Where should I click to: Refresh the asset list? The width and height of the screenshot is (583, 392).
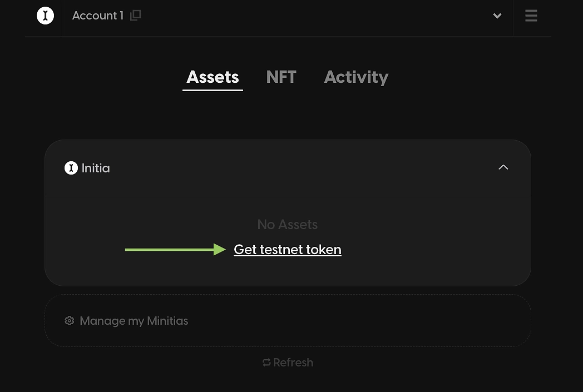(288, 363)
